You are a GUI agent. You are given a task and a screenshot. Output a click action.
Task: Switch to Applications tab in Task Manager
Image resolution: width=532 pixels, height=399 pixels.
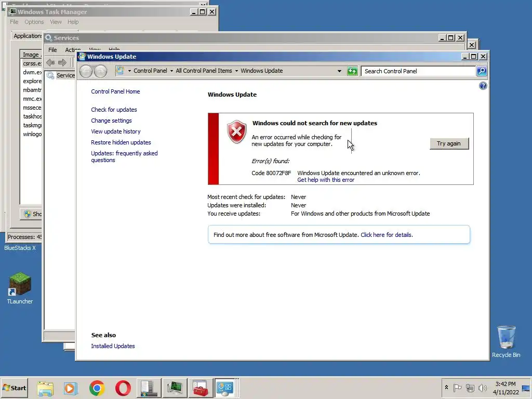pyautogui.click(x=27, y=36)
